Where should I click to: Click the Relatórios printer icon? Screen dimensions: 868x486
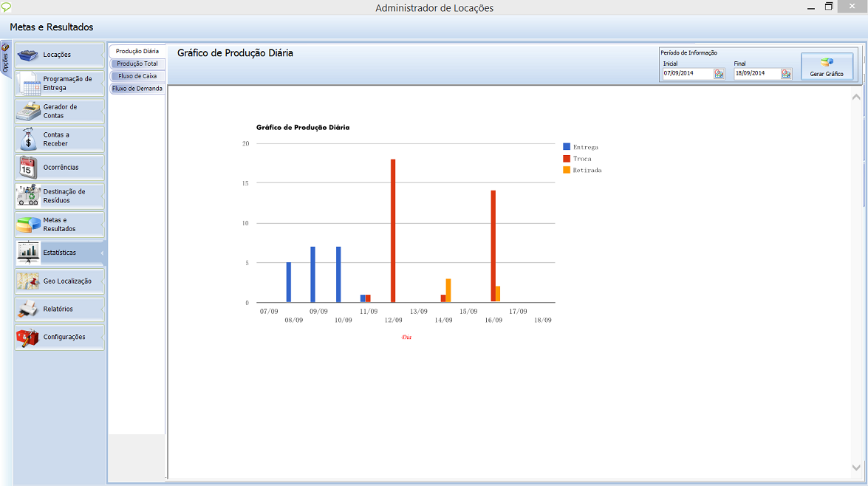point(28,309)
